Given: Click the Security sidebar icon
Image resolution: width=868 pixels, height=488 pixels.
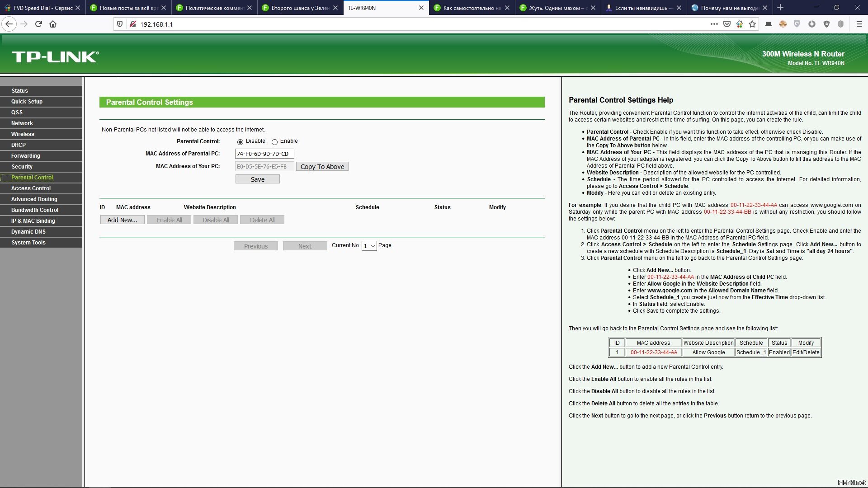Looking at the screenshot, I should click(x=22, y=166).
